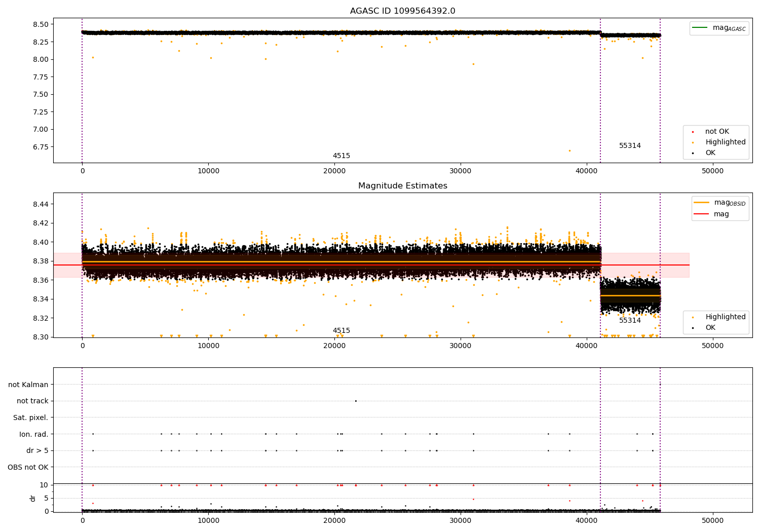Click the 8.50 tick label on top plot
This screenshot has width=760, height=532.
41,24
